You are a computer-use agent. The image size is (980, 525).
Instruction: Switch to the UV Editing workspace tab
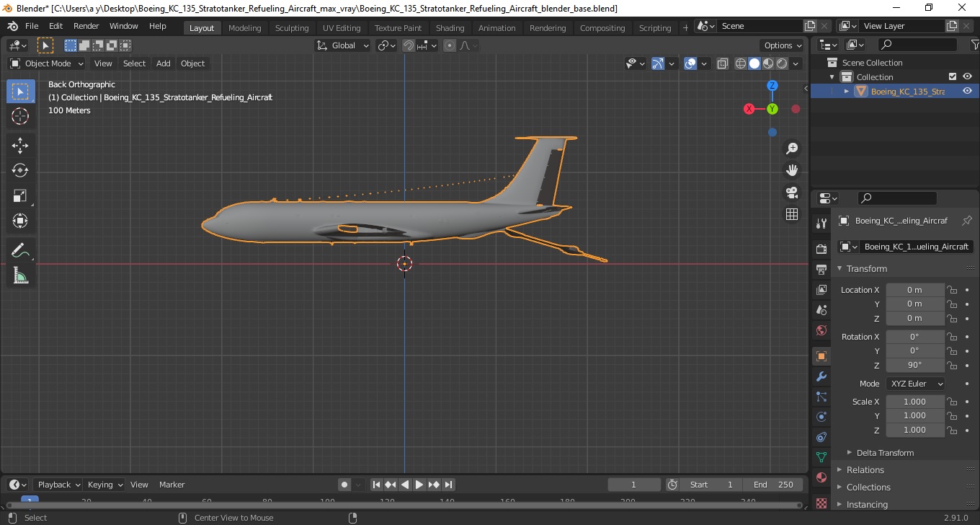(342, 28)
